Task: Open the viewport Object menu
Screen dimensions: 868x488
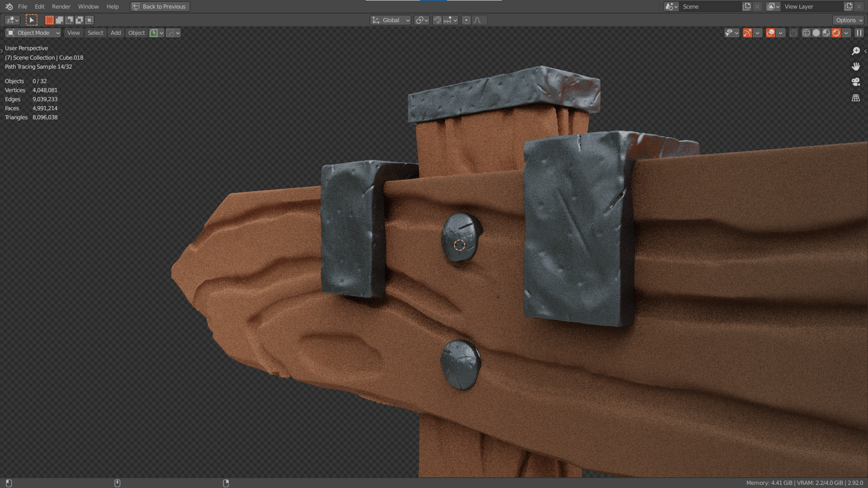Action: point(136,33)
